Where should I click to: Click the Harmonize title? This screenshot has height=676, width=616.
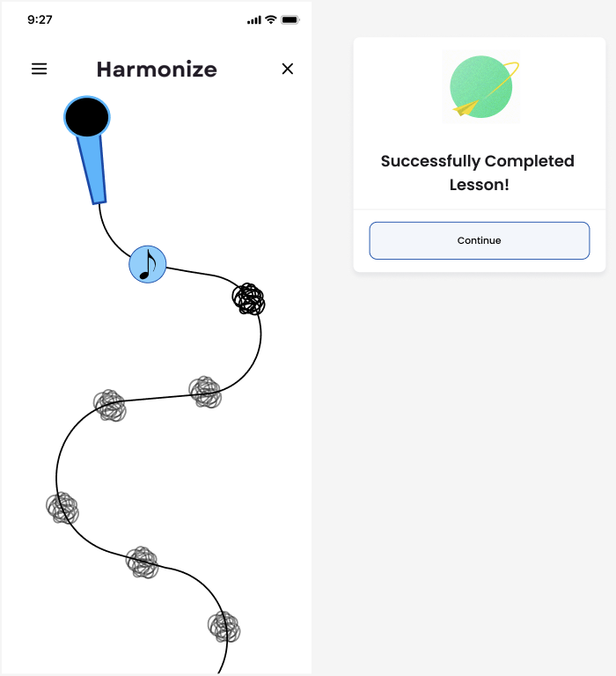coord(157,70)
